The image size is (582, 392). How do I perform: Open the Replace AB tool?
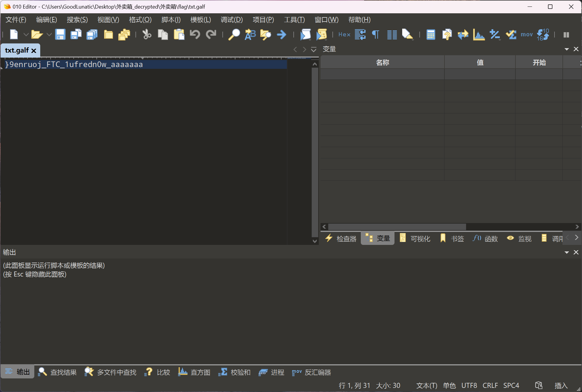click(x=250, y=35)
